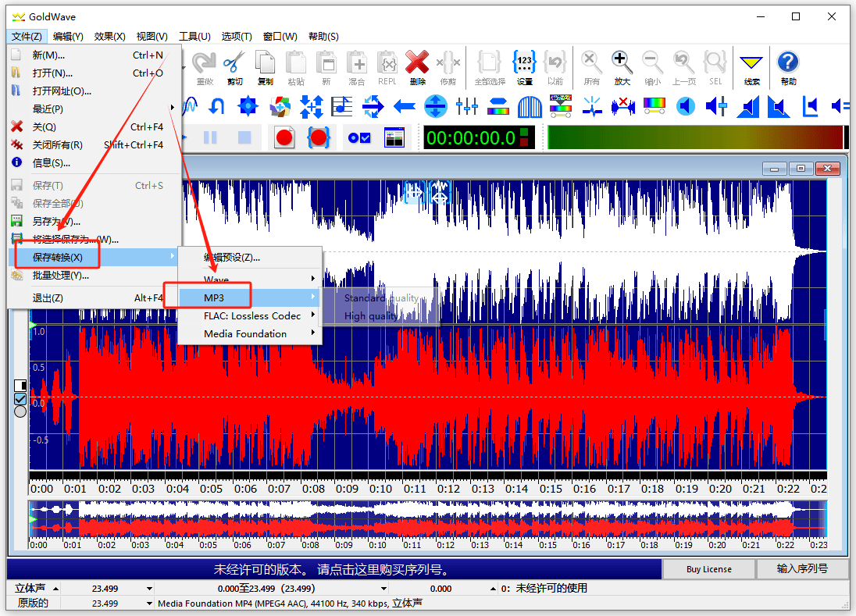This screenshot has width=856, height=616.
Task: Select the round radio button beside waveform
Action: point(20,411)
